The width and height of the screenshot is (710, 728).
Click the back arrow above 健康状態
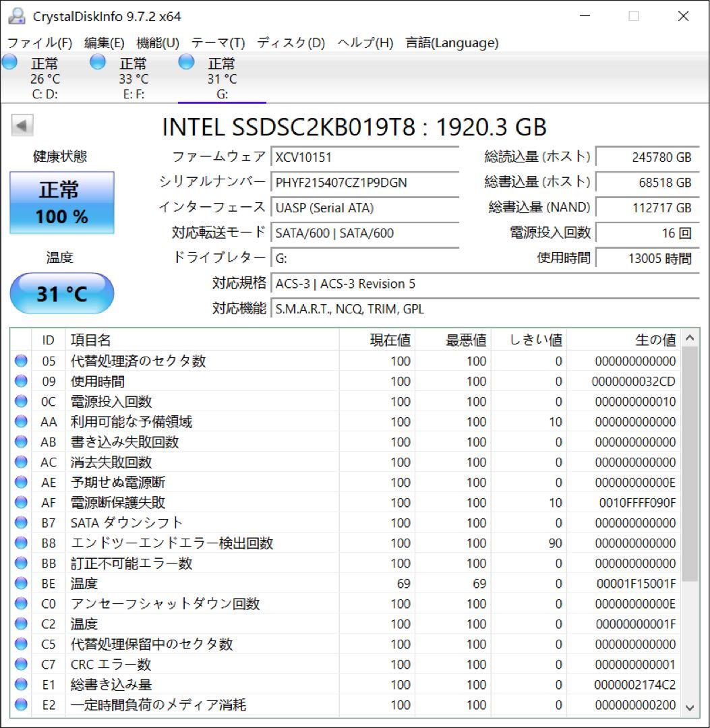pos(20,125)
